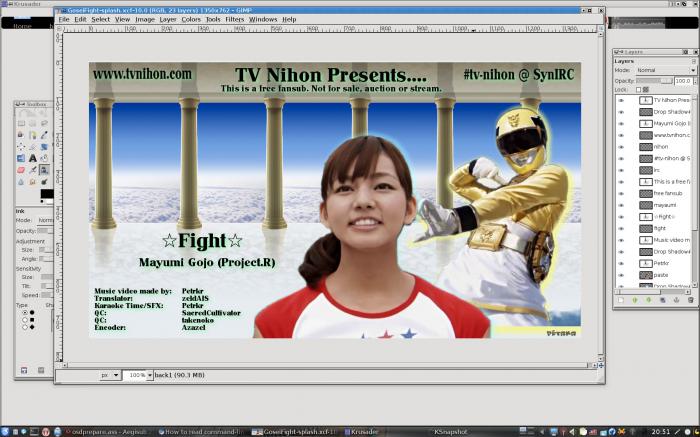700x437 pixels.
Task: Delete the selected layer
Action: [x=691, y=300]
